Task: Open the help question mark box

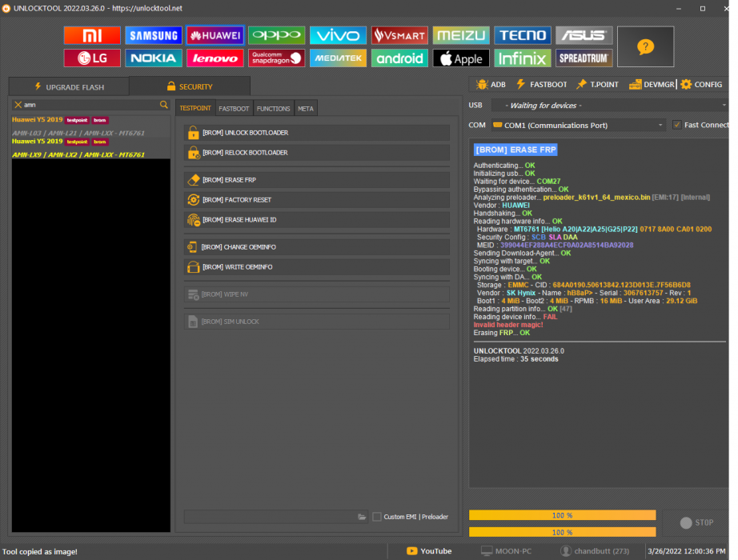Action: 645,46
